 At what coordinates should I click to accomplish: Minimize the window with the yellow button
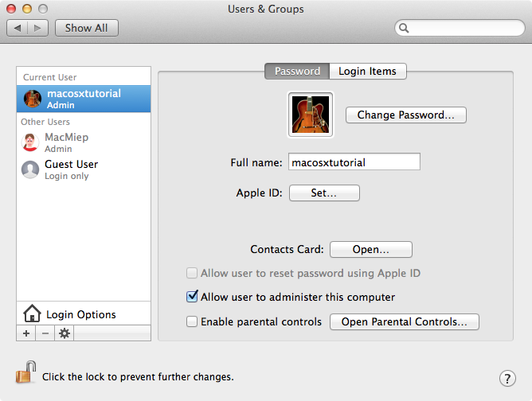click(x=27, y=9)
